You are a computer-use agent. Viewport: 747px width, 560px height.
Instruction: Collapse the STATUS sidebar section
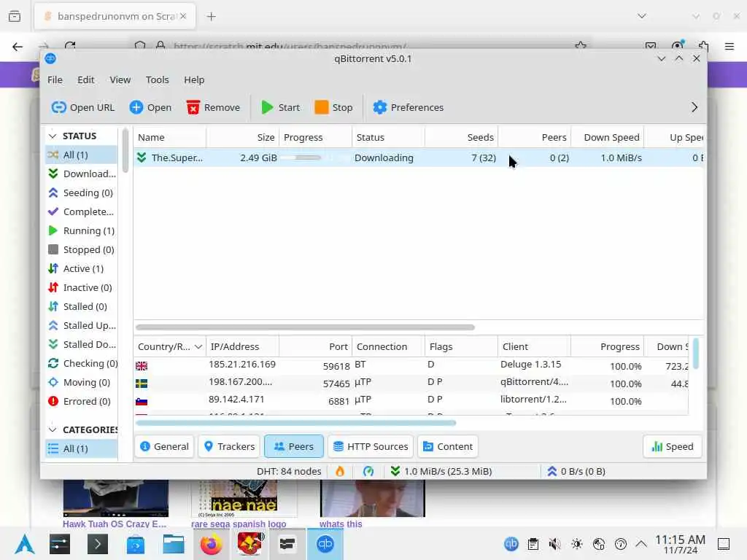click(53, 136)
